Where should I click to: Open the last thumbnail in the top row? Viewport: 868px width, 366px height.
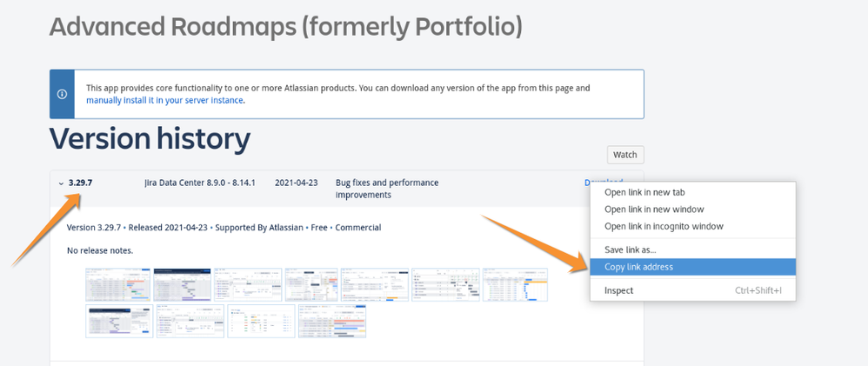click(515, 284)
